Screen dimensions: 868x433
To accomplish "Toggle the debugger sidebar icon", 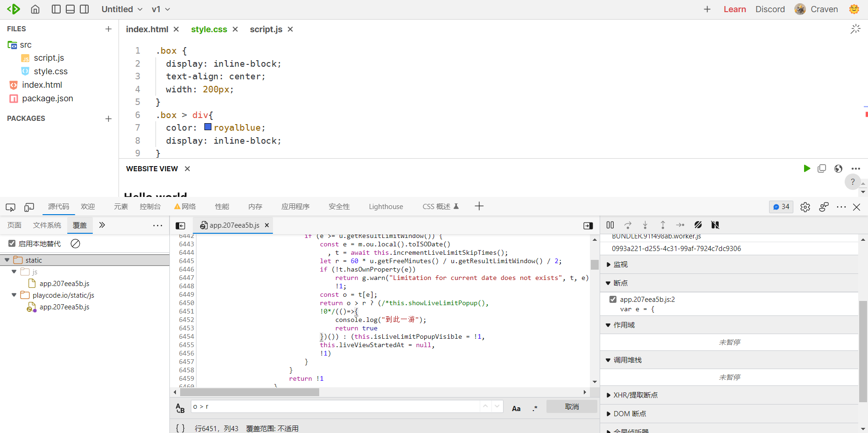I will tap(588, 225).
